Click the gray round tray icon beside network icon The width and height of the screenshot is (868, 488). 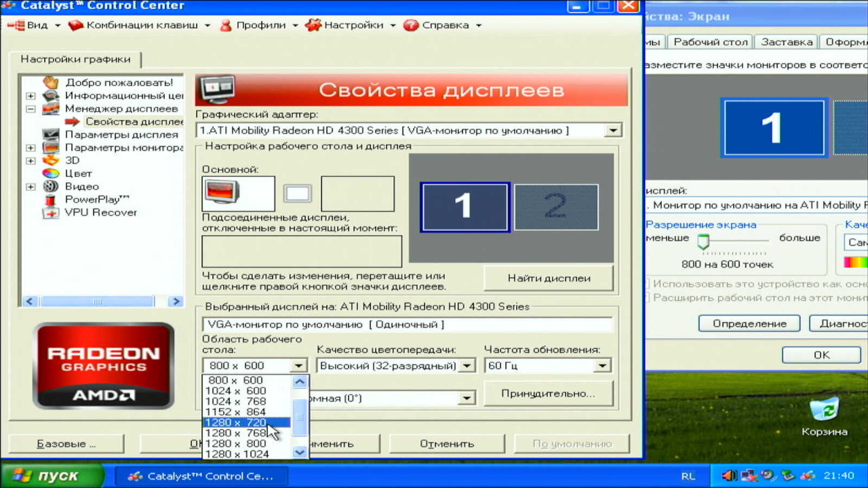click(x=768, y=476)
